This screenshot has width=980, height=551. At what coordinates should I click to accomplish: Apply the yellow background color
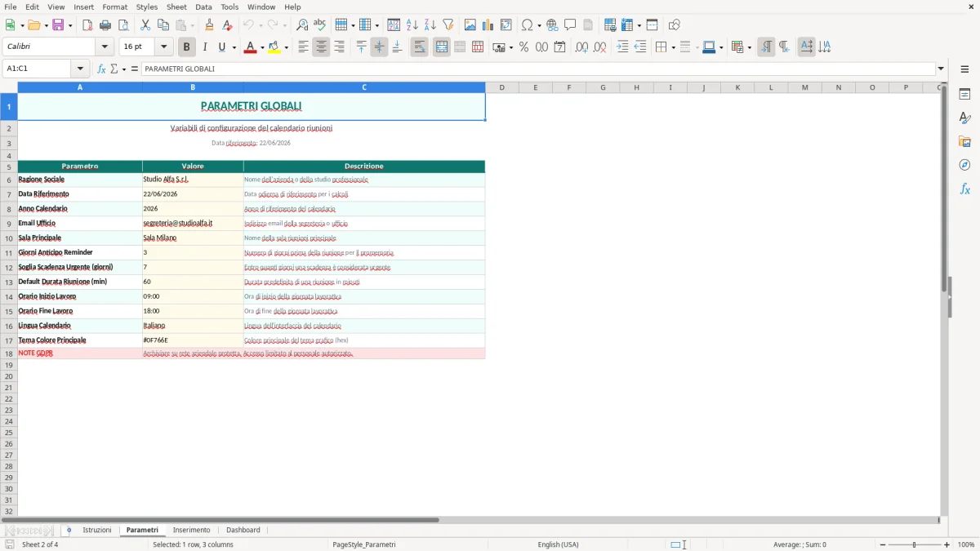point(274,47)
